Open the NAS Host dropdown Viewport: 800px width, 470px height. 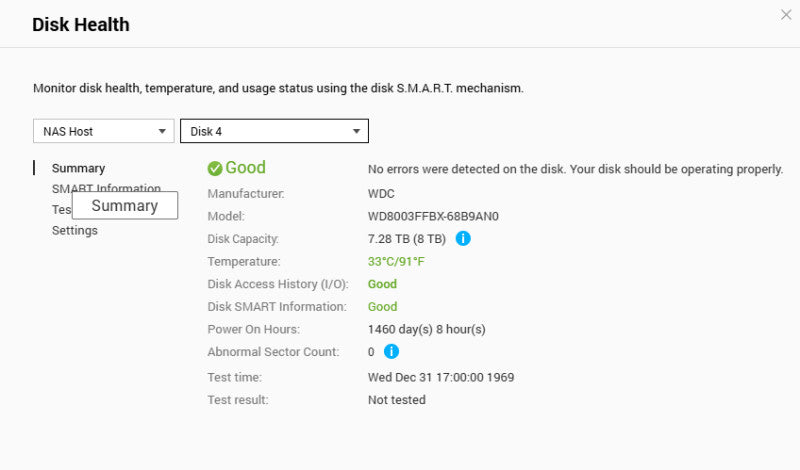(104, 131)
